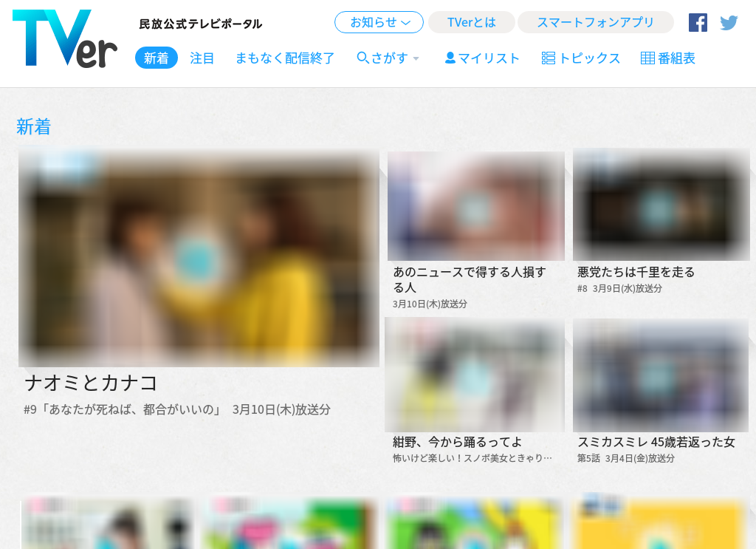Open the 悪党たちは千里を走る thumbnail

pyautogui.click(x=661, y=205)
